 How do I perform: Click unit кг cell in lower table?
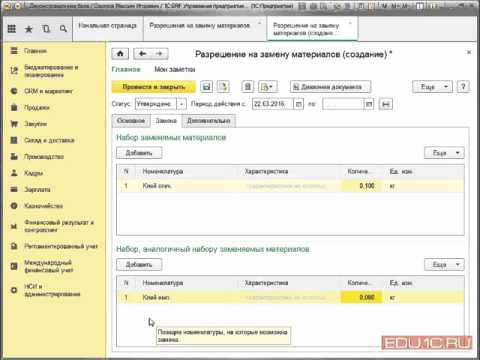click(392, 297)
